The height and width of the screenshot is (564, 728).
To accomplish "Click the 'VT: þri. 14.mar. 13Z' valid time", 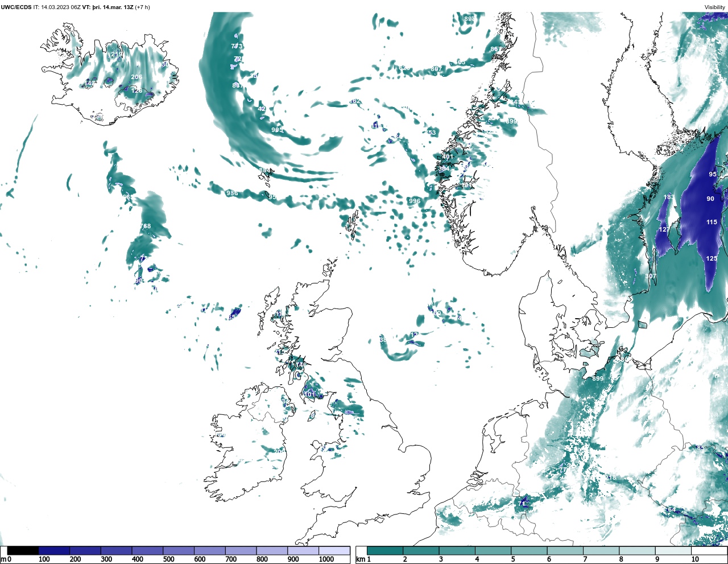I will pyautogui.click(x=107, y=7).
